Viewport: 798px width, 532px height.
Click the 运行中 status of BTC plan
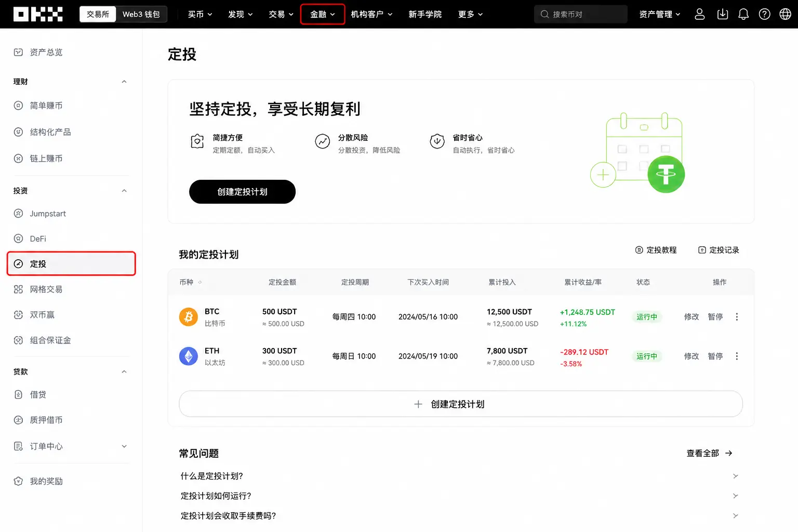[647, 317]
